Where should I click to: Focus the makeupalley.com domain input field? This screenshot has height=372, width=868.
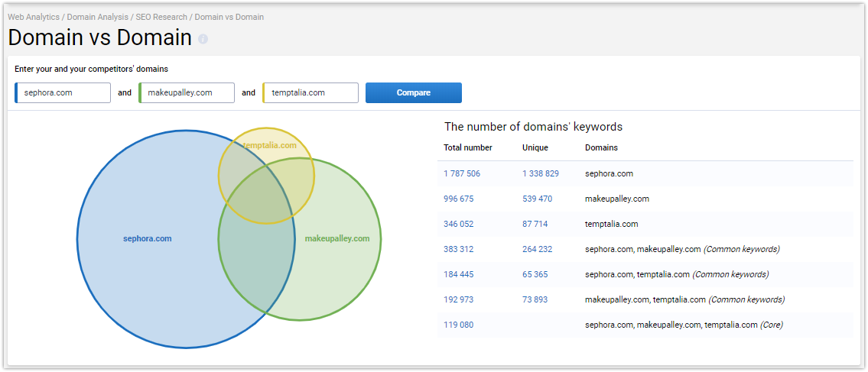(187, 93)
